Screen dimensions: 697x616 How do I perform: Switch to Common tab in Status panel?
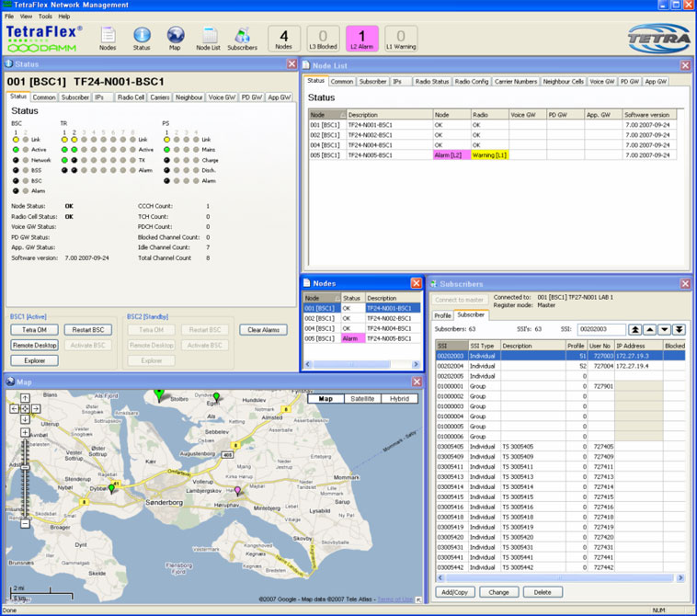coord(44,97)
